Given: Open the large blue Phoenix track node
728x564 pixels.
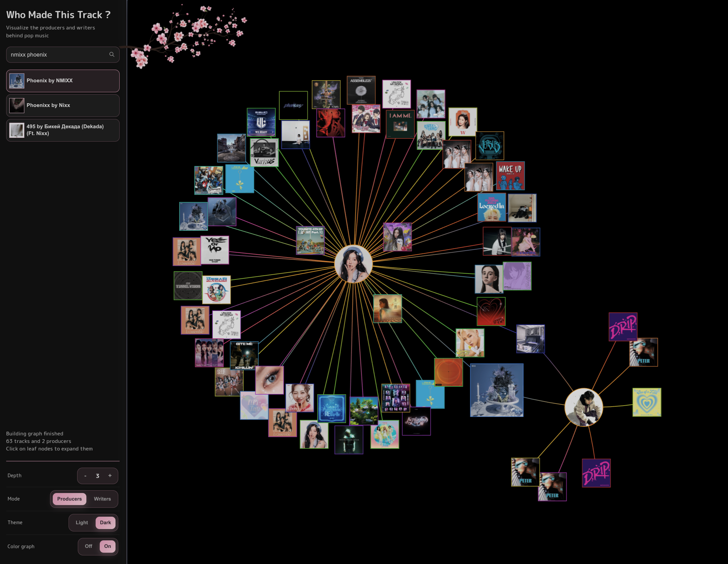Looking at the screenshot, I should [x=497, y=390].
